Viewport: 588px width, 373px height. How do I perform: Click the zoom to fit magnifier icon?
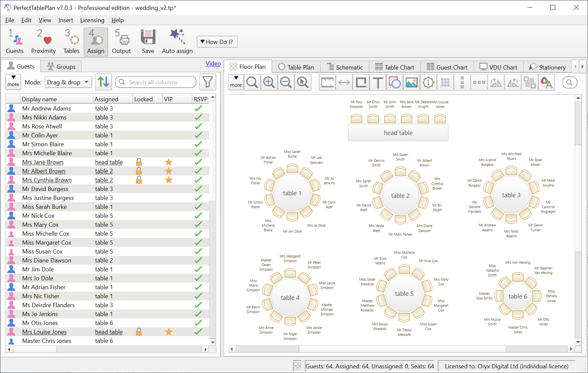252,83
